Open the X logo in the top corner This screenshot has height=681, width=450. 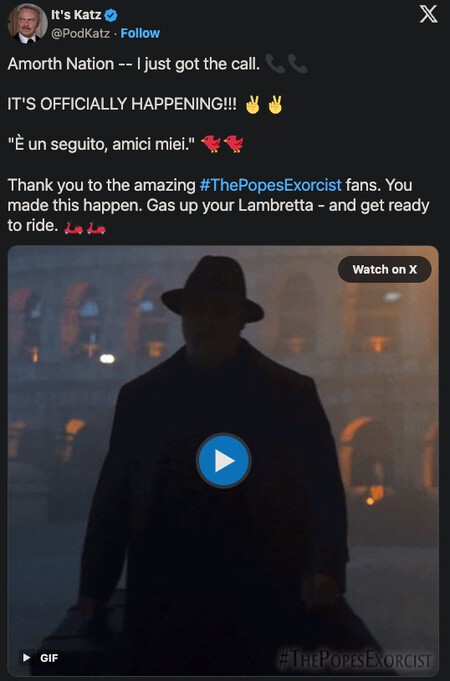428,15
